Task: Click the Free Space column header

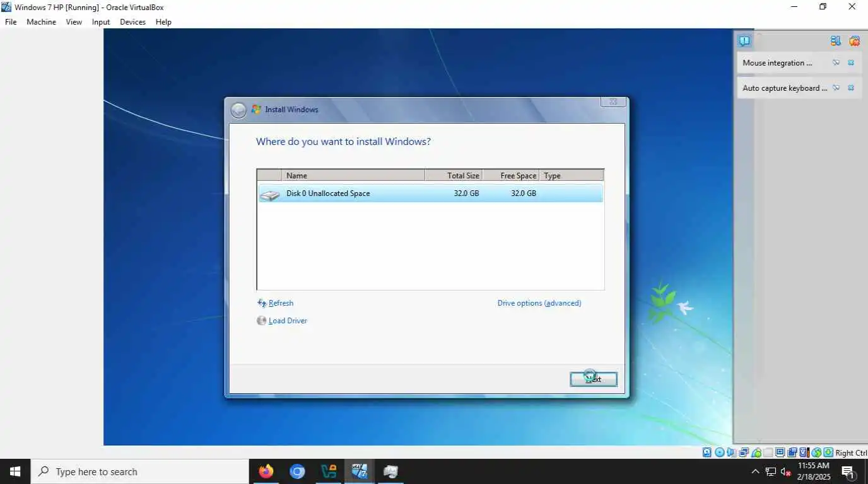Action: (x=510, y=175)
